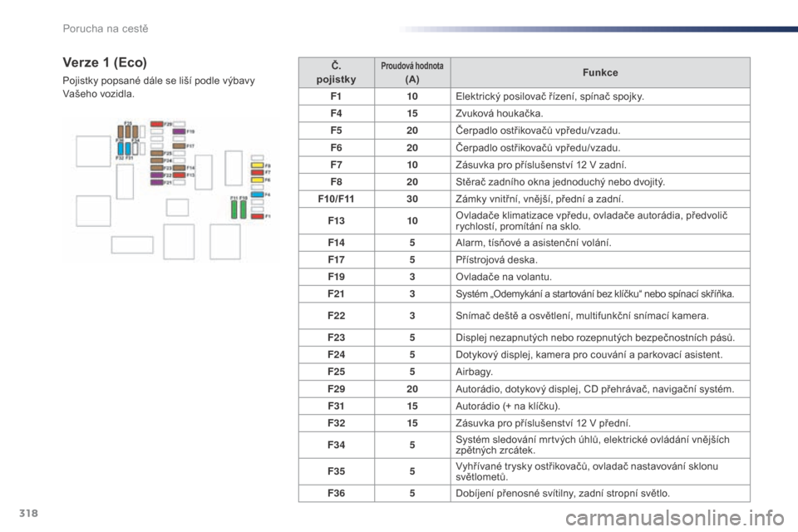Click 'Zásuvka pro příslušenství 12 V zadní.'

(541, 165)
